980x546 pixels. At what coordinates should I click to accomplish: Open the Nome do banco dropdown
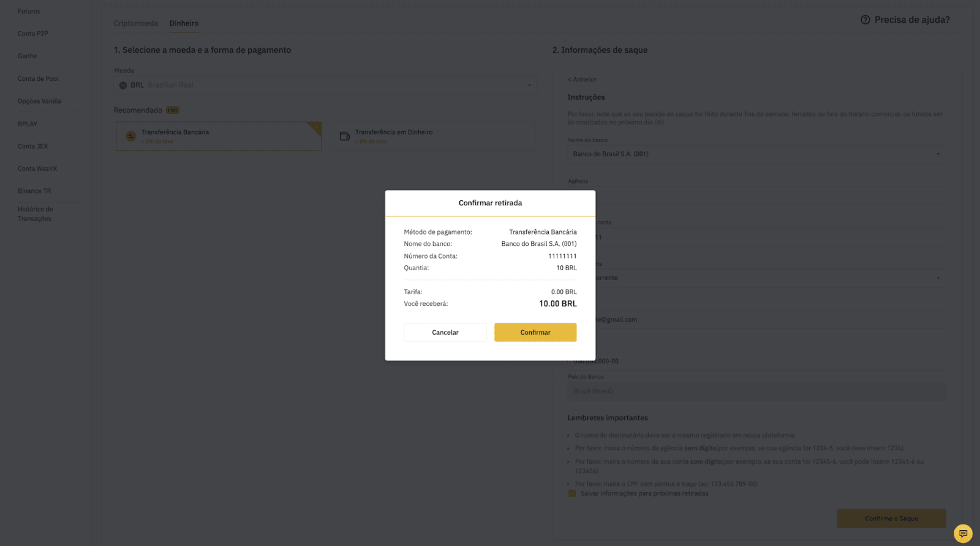(756, 154)
